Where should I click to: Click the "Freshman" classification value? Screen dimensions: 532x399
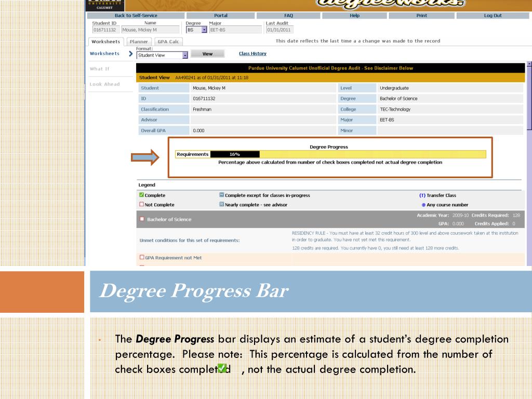(x=202, y=109)
